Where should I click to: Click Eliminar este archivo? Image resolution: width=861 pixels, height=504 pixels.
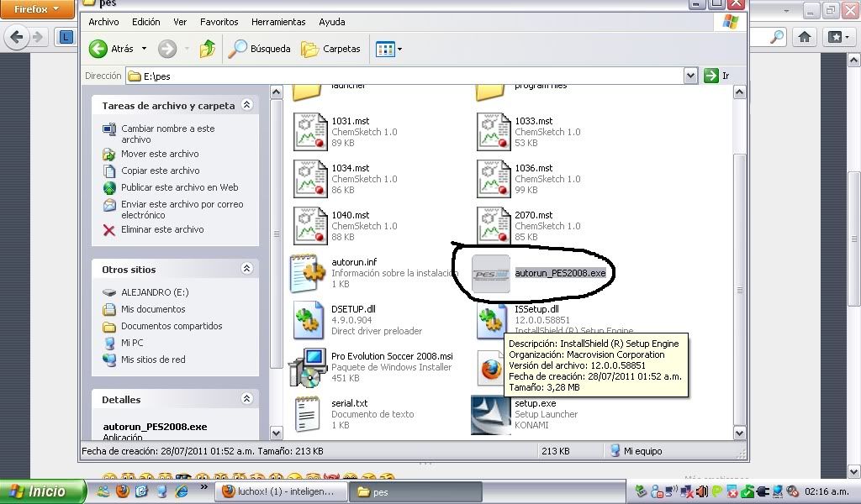pos(162,230)
